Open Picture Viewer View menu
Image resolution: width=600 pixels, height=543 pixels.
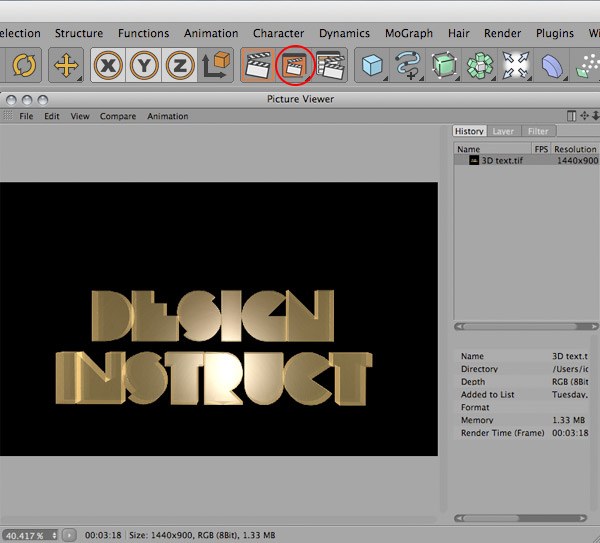pyautogui.click(x=80, y=116)
